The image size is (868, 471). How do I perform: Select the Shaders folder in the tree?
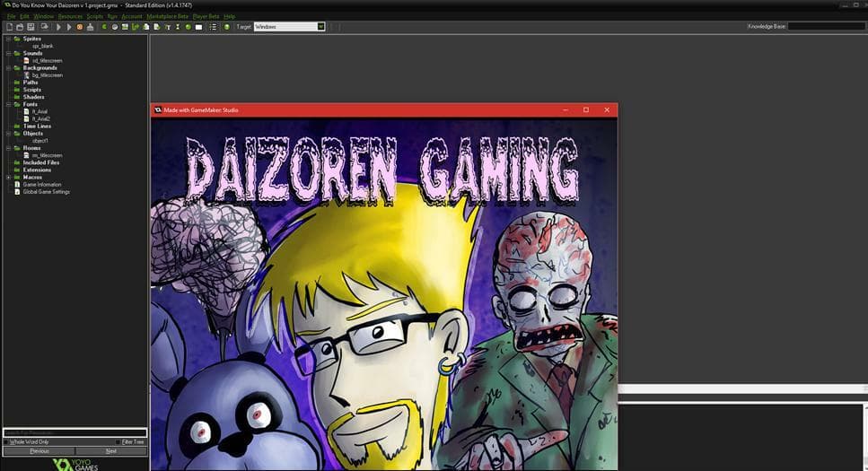point(34,97)
